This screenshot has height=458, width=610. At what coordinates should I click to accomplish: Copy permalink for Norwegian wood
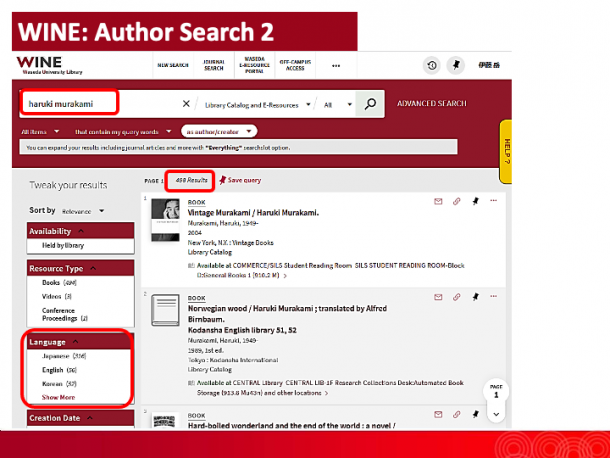(456, 297)
